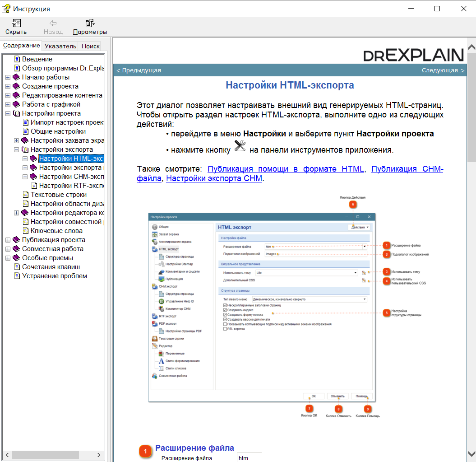476x462 pixels.
Task: Click the contents pane horizontal scrollbar thumb
Action: pos(45,455)
